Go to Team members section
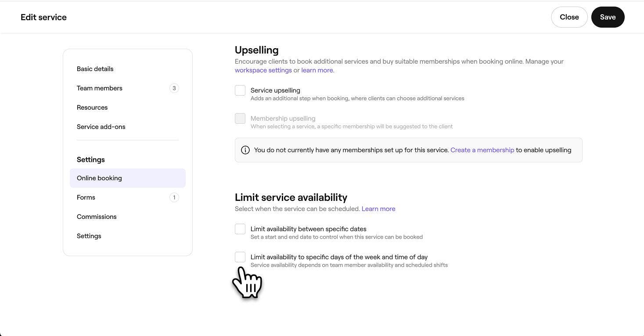 pos(100,88)
